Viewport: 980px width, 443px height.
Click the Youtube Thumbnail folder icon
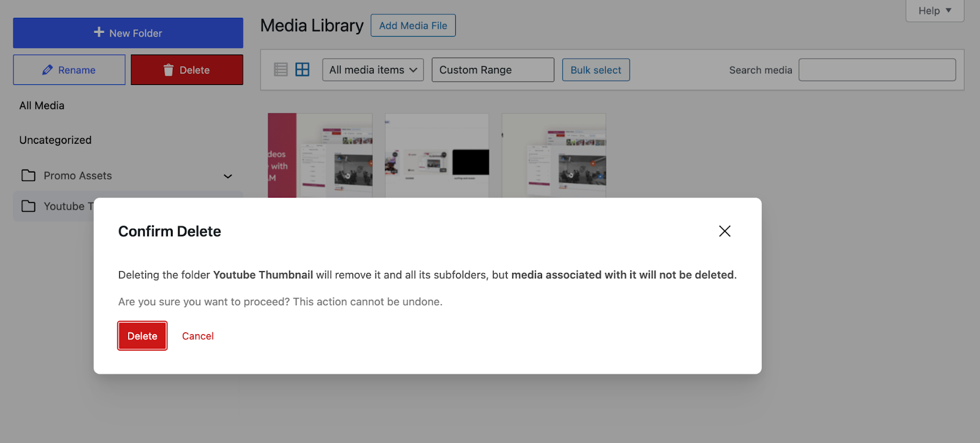[x=28, y=206]
